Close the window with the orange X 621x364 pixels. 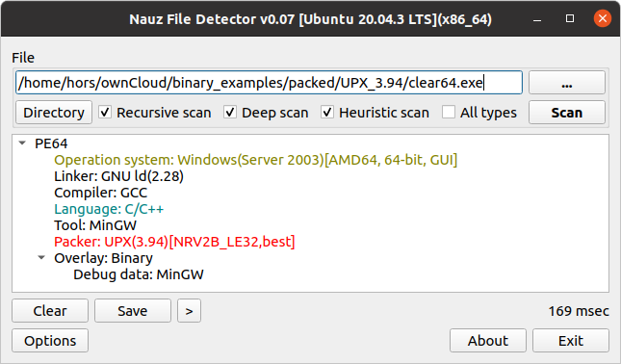pyautogui.click(x=603, y=18)
